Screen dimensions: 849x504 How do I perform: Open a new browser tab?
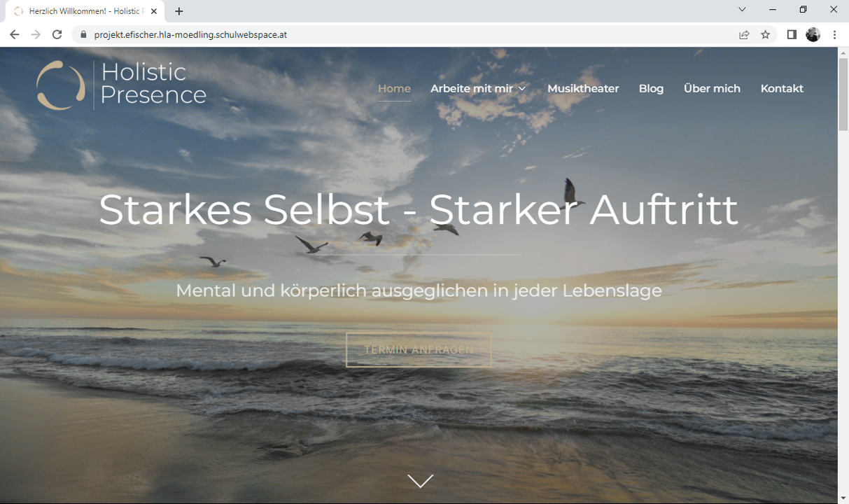[179, 11]
